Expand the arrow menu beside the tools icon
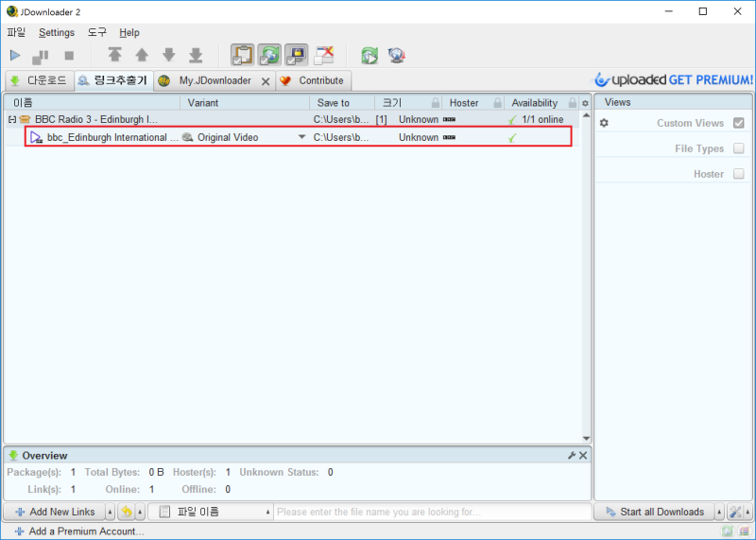 [x=747, y=512]
